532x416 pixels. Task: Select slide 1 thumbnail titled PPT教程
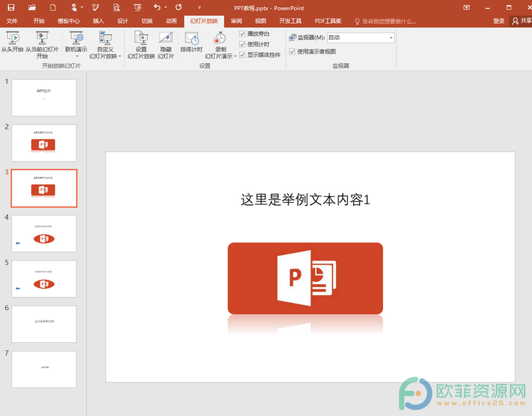click(x=44, y=98)
